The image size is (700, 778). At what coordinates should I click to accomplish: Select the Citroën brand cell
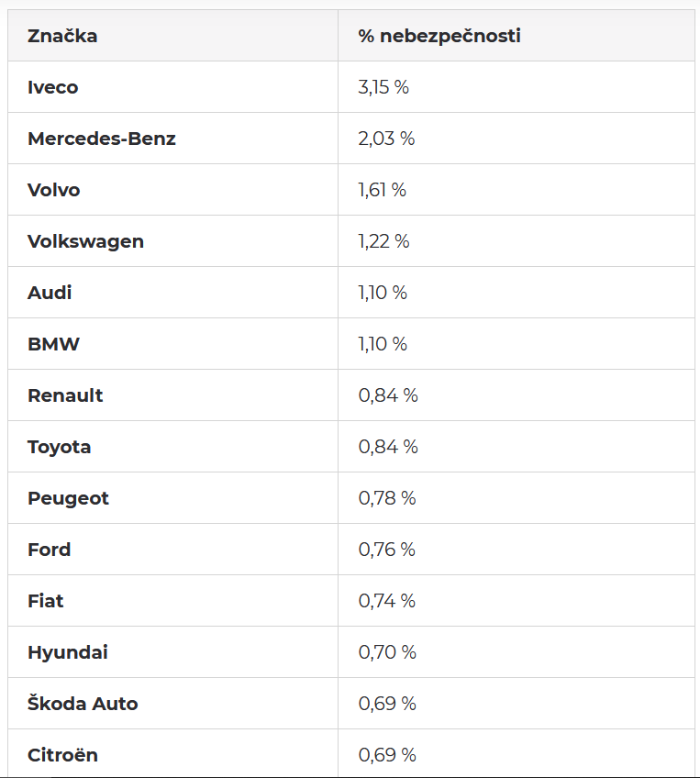[x=62, y=755]
